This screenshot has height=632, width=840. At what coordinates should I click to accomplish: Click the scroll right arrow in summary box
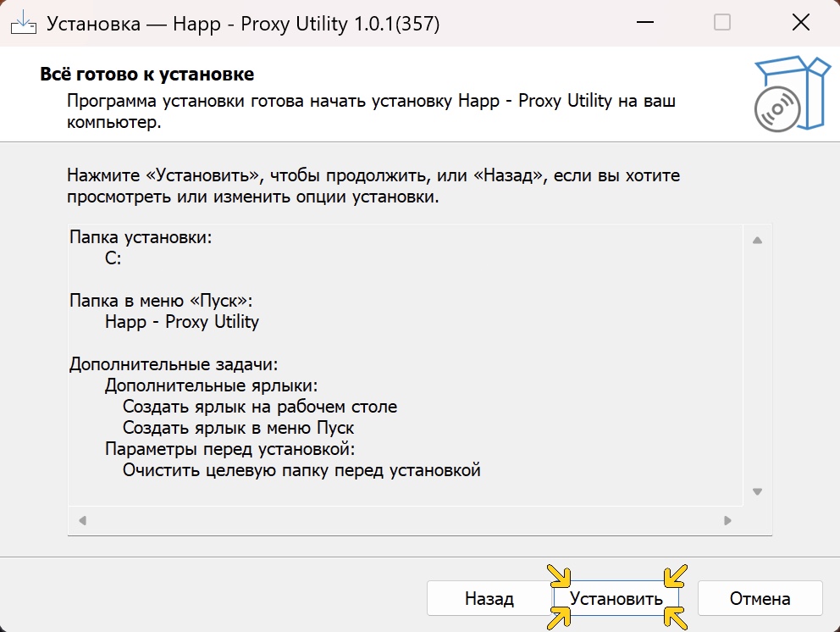point(727,520)
